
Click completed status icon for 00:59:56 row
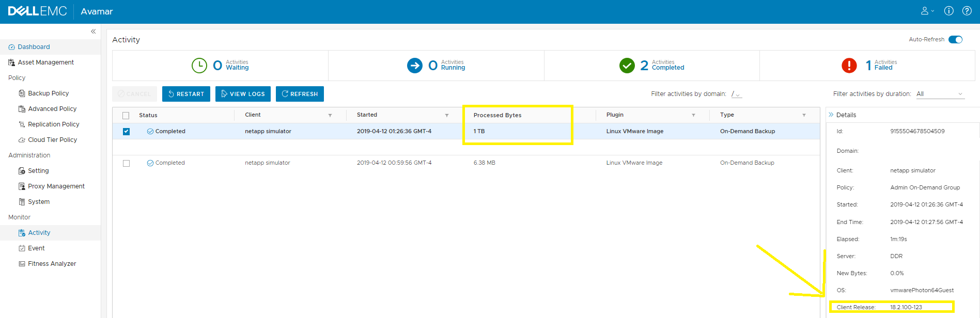[x=150, y=163]
